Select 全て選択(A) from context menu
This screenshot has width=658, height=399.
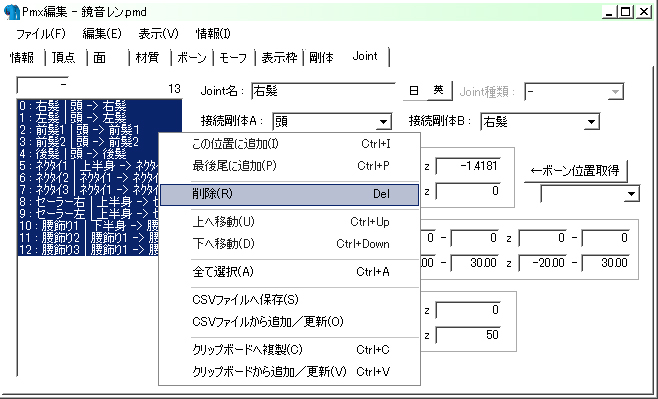(x=290, y=272)
